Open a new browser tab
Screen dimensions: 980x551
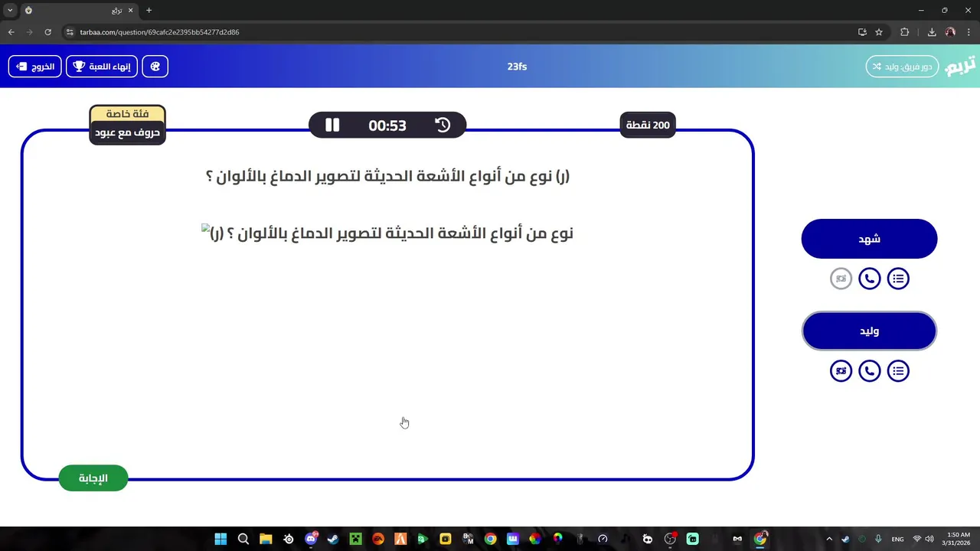pyautogui.click(x=149, y=11)
